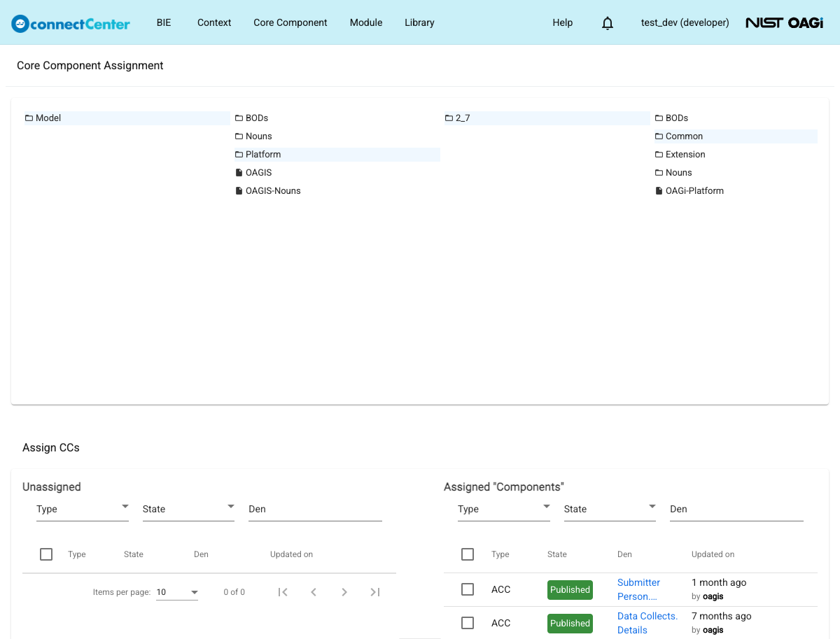Click Updated on header in Assigned table
The image size is (840, 639).
click(713, 554)
